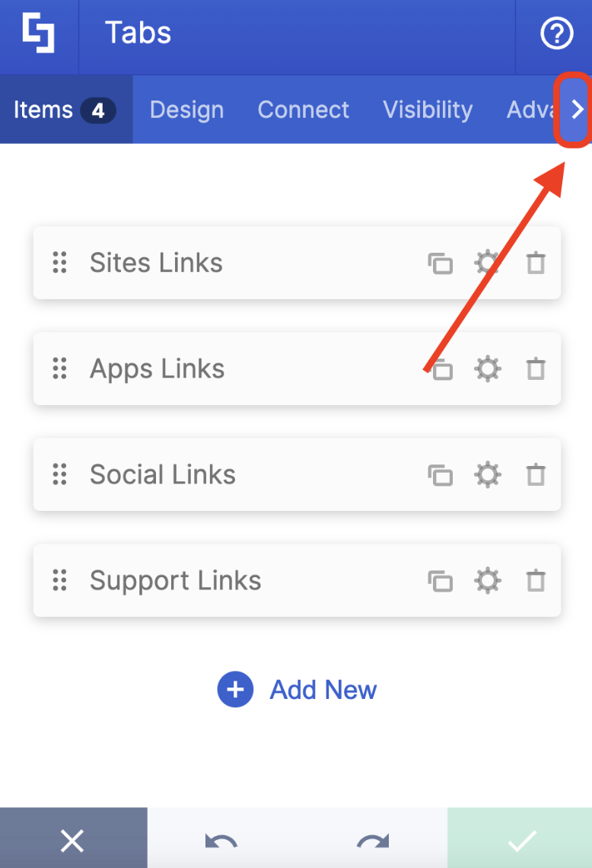Image resolution: width=592 pixels, height=868 pixels.
Task: Duplicate the Sites Links item
Action: coord(441,263)
